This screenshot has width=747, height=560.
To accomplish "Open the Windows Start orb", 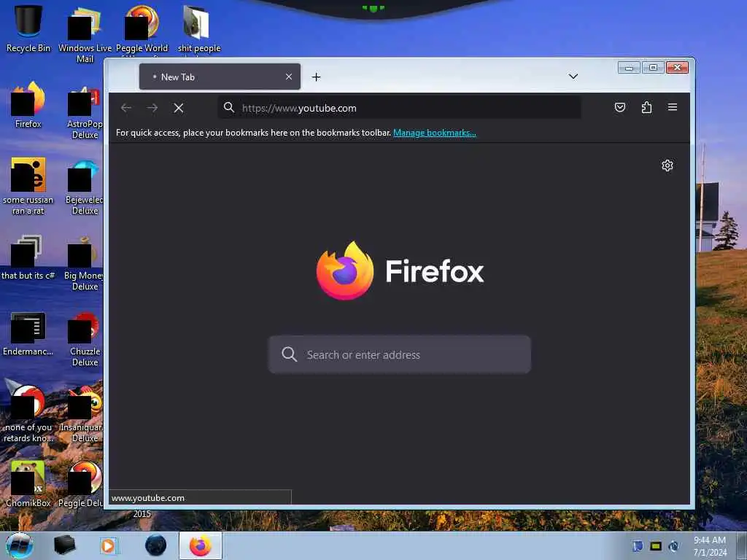I will pos(20,545).
